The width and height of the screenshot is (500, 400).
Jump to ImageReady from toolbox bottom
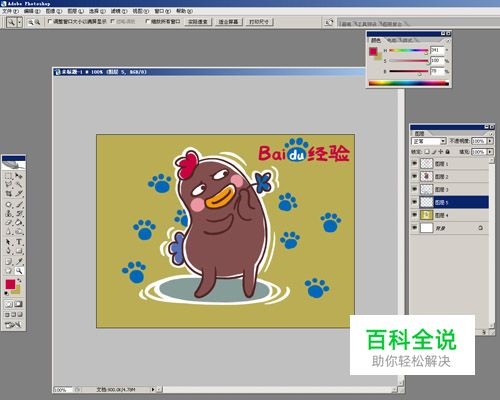pyautogui.click(x=13, y=324)
